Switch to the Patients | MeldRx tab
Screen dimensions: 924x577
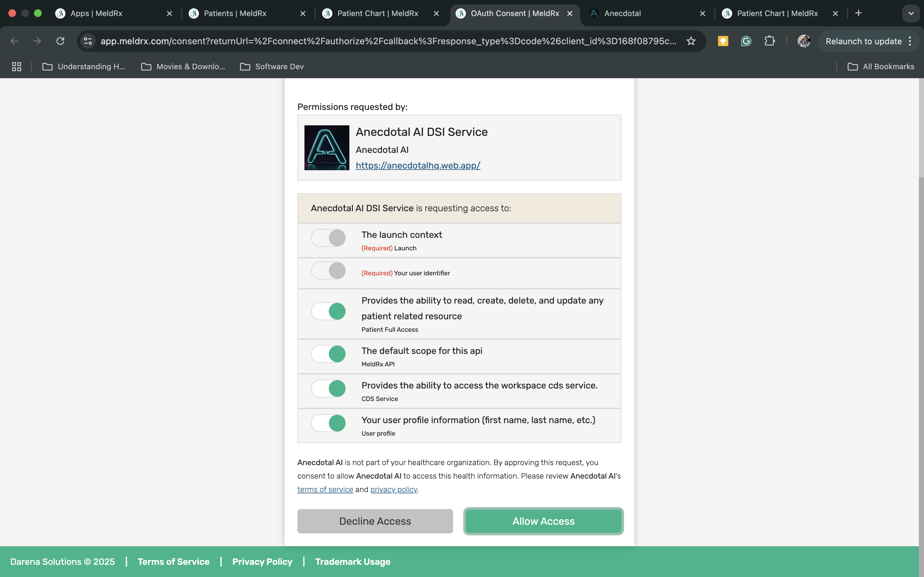click(x=235, y=13)
